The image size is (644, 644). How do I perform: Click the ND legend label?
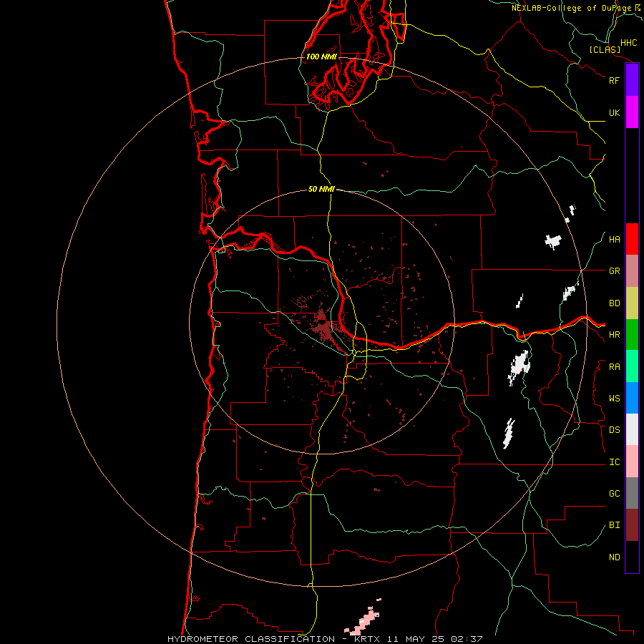(x=614, y=557)
